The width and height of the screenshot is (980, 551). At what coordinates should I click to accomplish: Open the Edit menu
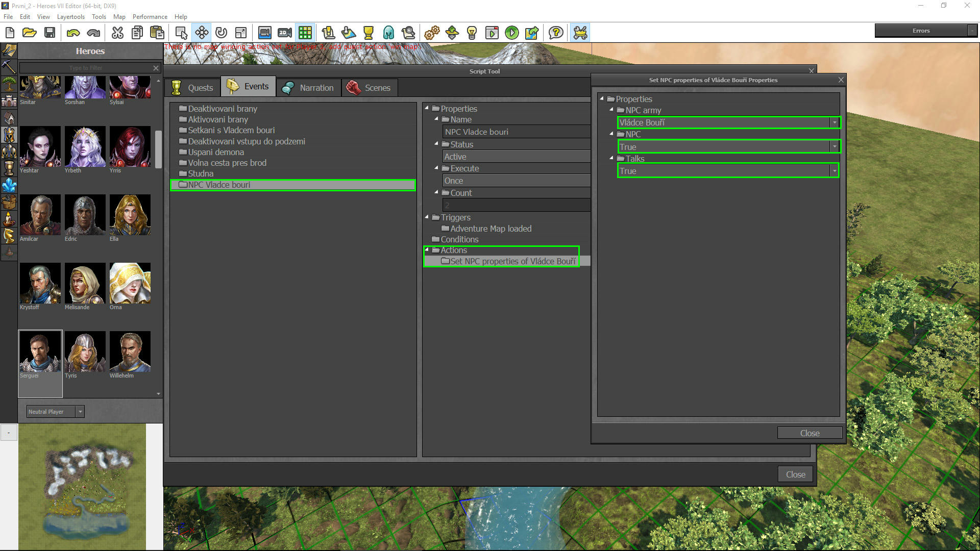[x=25, y=17]
